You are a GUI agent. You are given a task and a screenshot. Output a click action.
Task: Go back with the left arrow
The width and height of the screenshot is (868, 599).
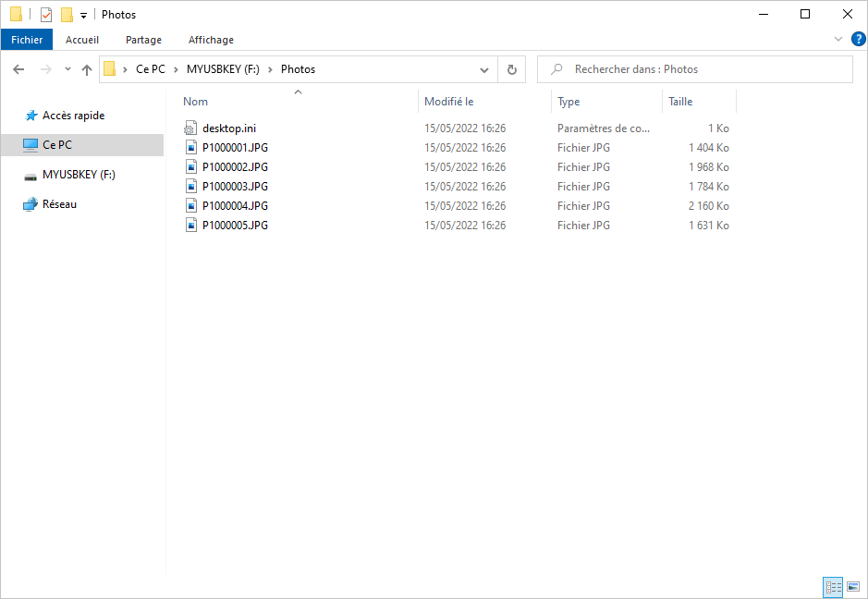[18, 69]
